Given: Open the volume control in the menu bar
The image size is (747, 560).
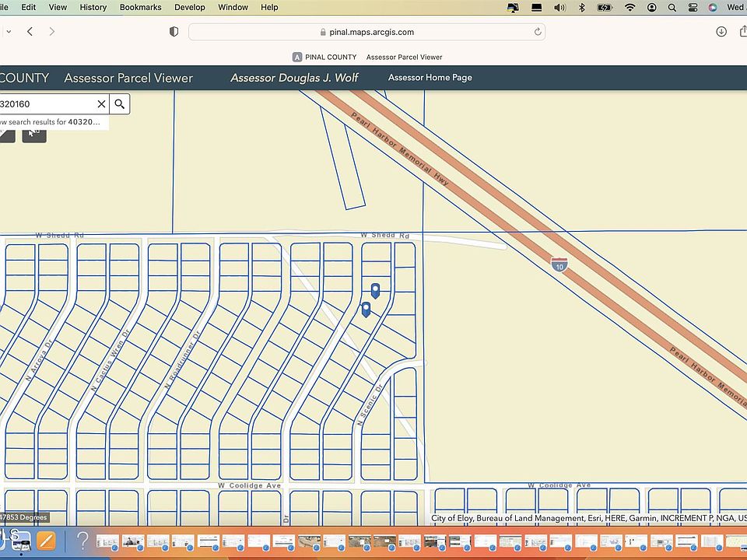Looking at the screenshot, I should [559, 7].
